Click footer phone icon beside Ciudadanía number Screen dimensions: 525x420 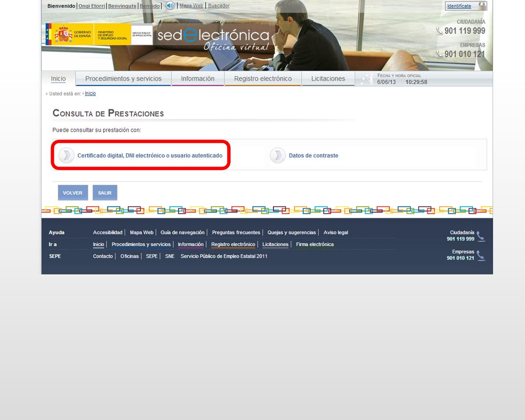[481, 236]
